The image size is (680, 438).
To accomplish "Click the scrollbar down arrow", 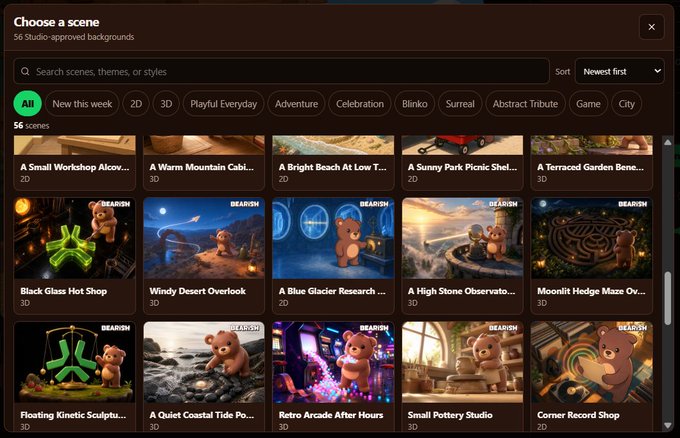I will (x=668, y=425).
